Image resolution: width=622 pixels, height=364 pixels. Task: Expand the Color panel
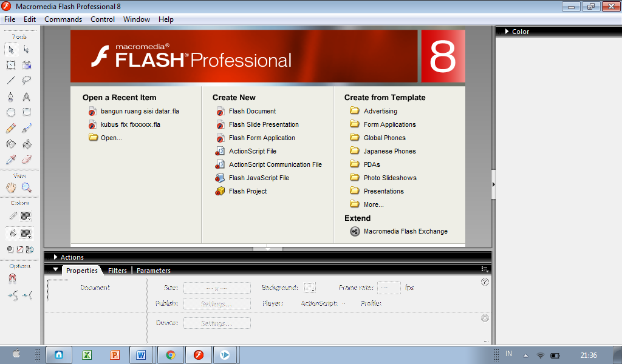click(x=507, y=32)
